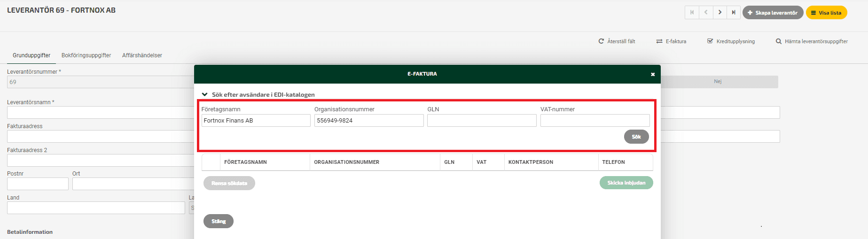Click the Leverantörsnamn input field
This screenshot has width=868, height=239.
(101, 112)
